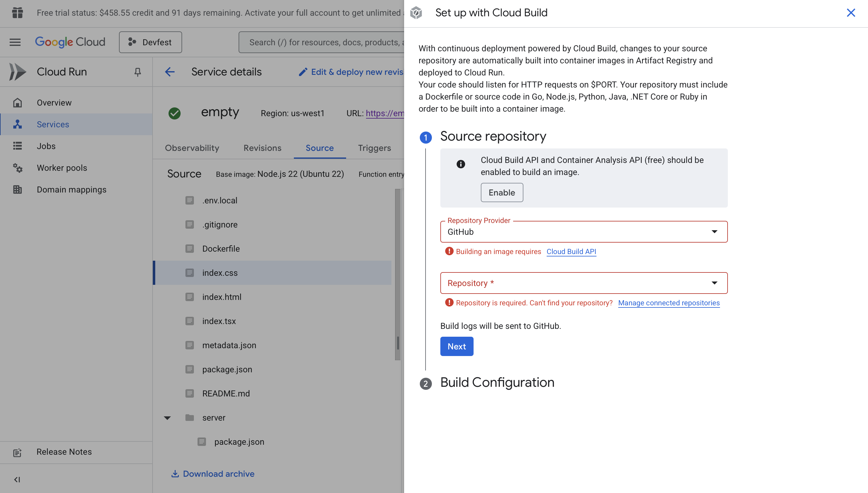Collapse the server folder
This screenshot has height=493, width=868.
tap(167, 418)
